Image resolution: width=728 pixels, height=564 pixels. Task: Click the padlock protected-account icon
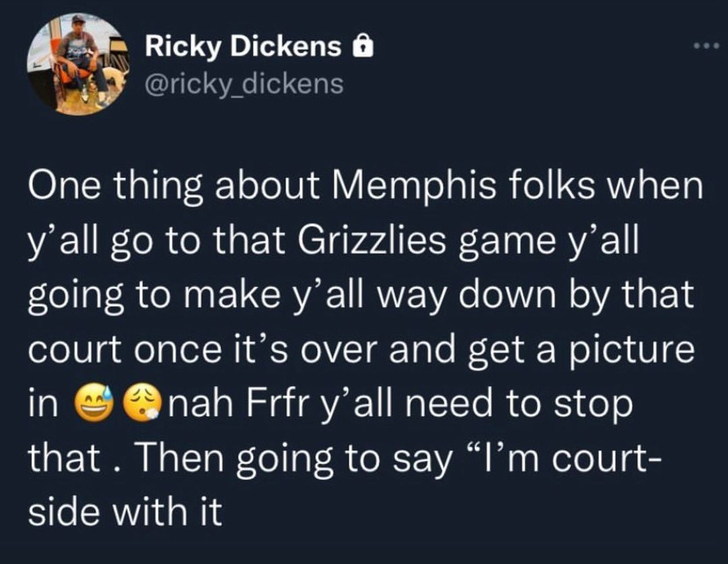(363, 46)
